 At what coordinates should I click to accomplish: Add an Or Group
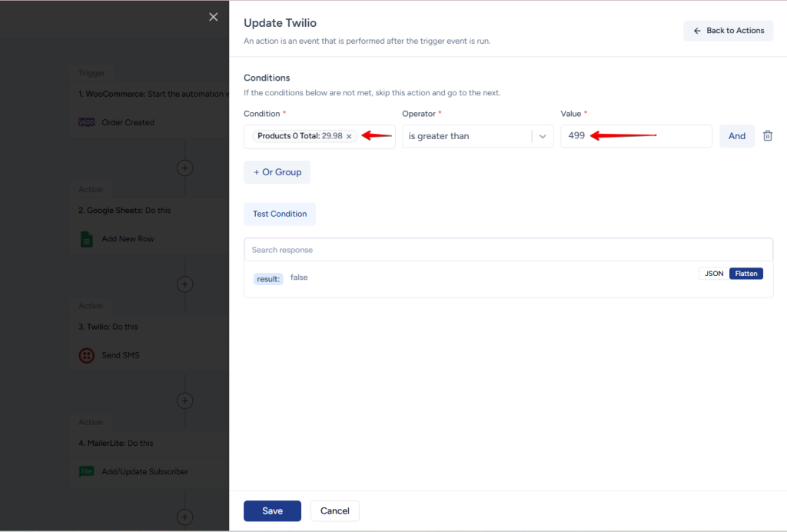[277, 172]
